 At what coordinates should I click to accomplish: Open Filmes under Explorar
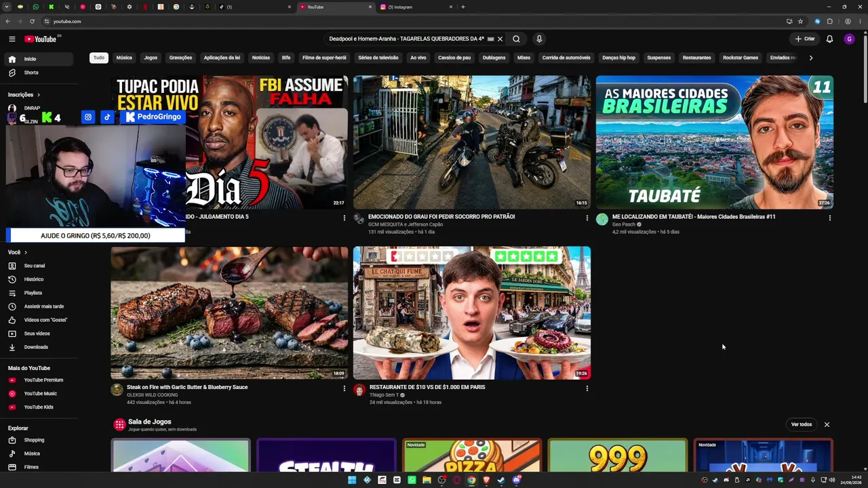pos(39,467)
